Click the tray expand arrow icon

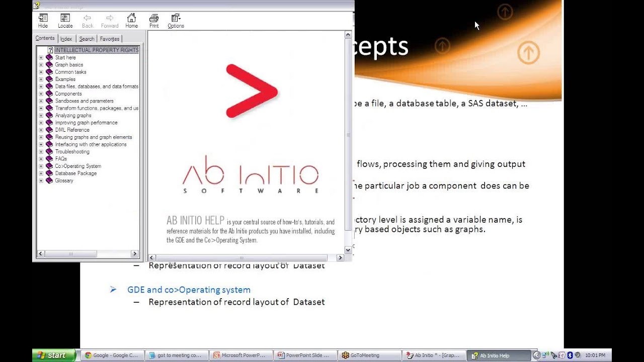coord(536,355)
